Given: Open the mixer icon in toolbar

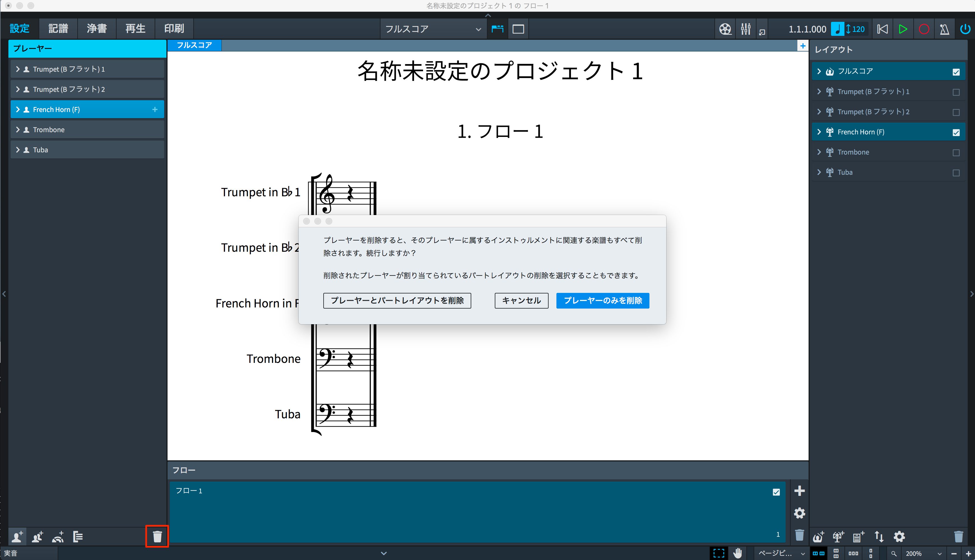Looking at the screenshot, I should (745, 29).
